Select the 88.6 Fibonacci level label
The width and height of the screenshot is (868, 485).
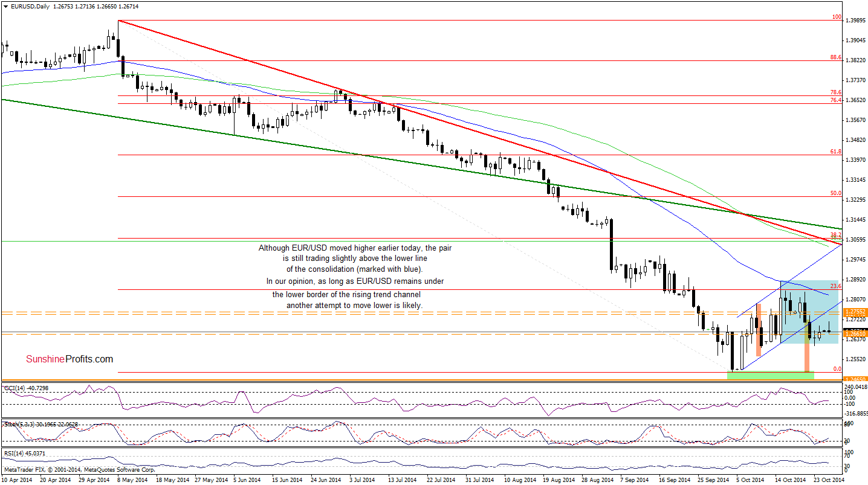pos(836,57)
